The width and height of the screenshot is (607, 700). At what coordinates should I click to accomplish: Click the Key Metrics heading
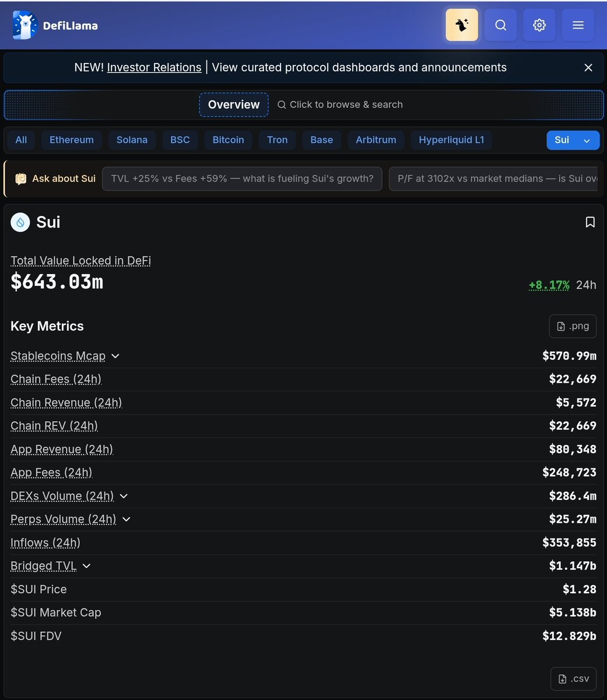click(x=47, y=326)
